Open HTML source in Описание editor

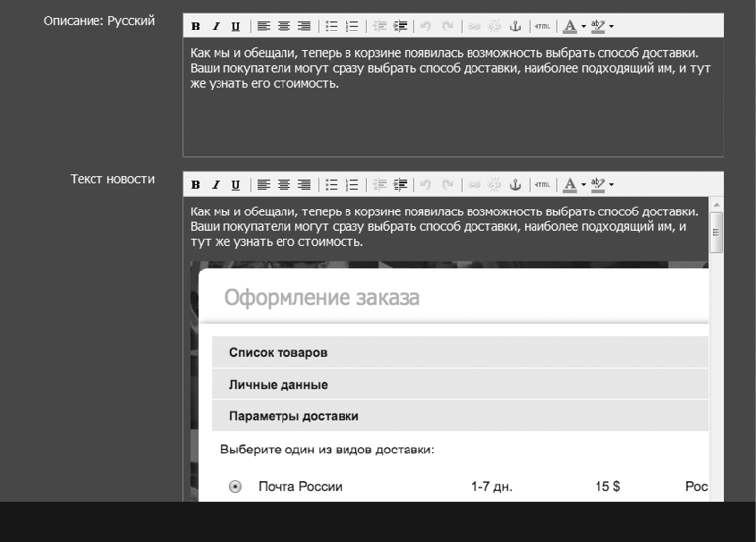[x=542, y=26]
